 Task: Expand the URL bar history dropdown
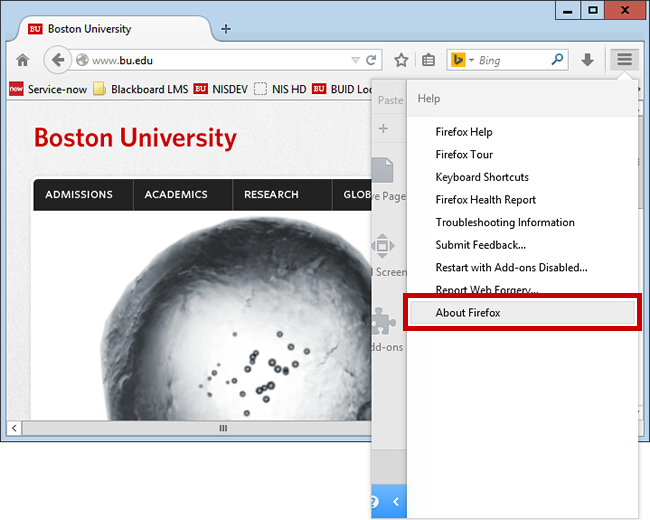(x=355, y=60)
